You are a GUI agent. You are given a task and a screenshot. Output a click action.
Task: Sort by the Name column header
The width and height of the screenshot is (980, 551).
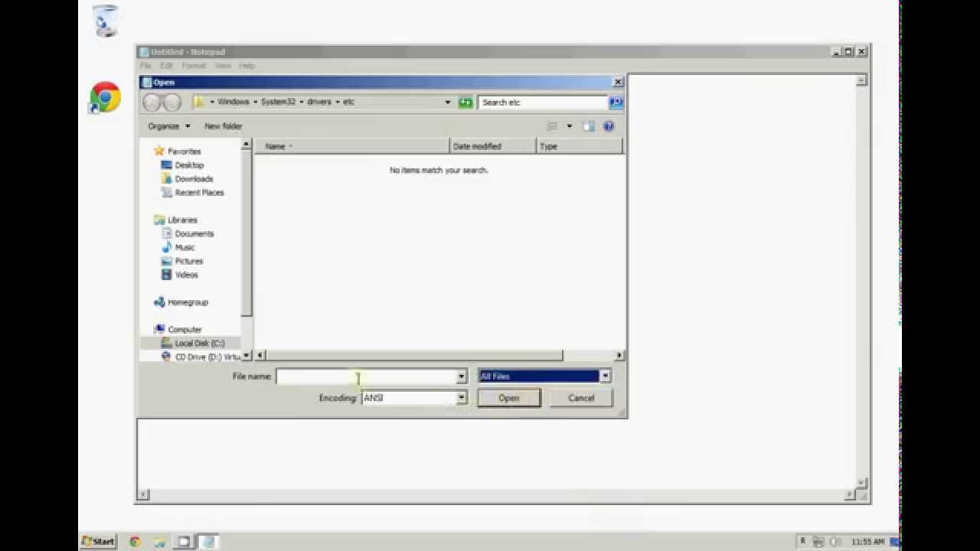click(352, 146)
